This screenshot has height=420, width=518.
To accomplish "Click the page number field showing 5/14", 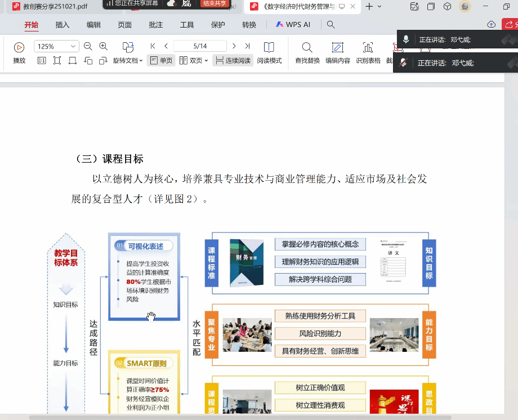I will pos(200,46).
